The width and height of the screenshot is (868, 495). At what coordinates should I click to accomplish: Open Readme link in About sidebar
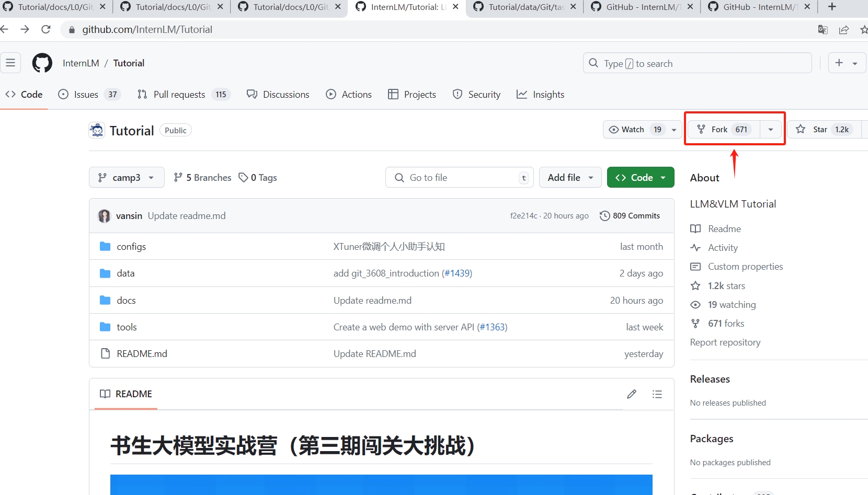pyautogui.click(x=715, y=229)
